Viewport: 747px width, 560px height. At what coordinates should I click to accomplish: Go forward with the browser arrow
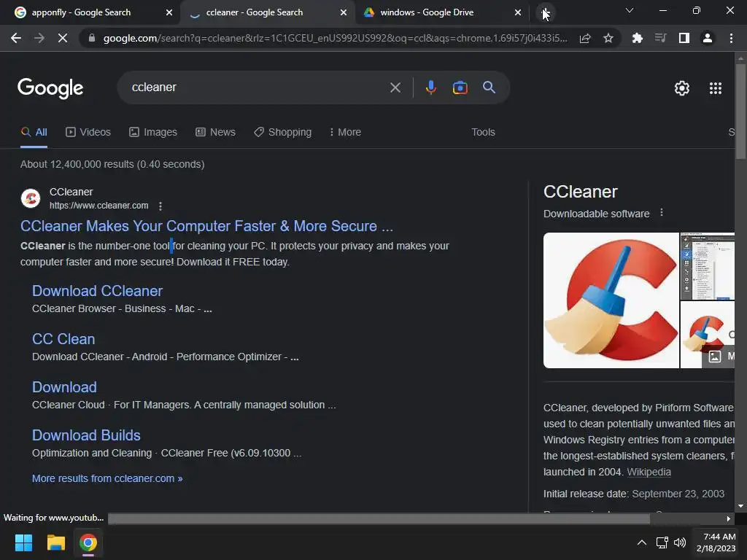tap(39, 38)
